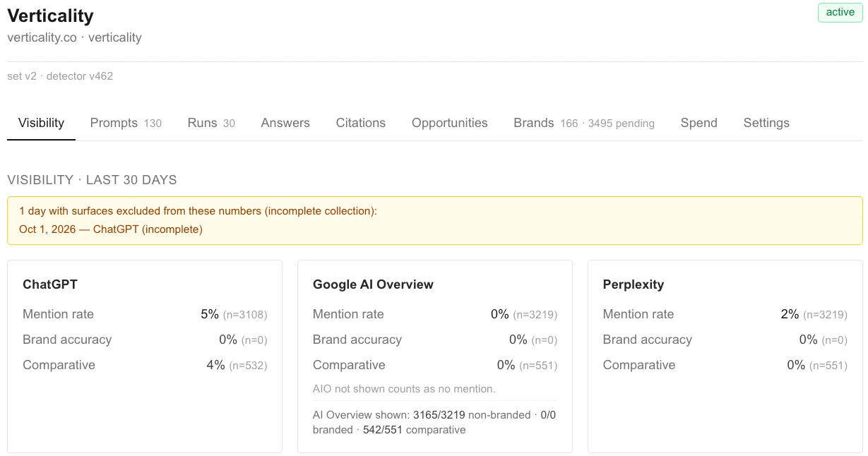
Task: Click the 3495 pending brands count
Action: coord(621,124)
